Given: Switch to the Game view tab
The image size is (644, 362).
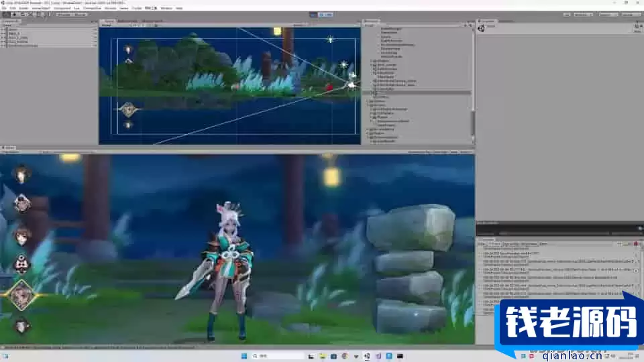Looking at the screenshot, I should 9,147.
